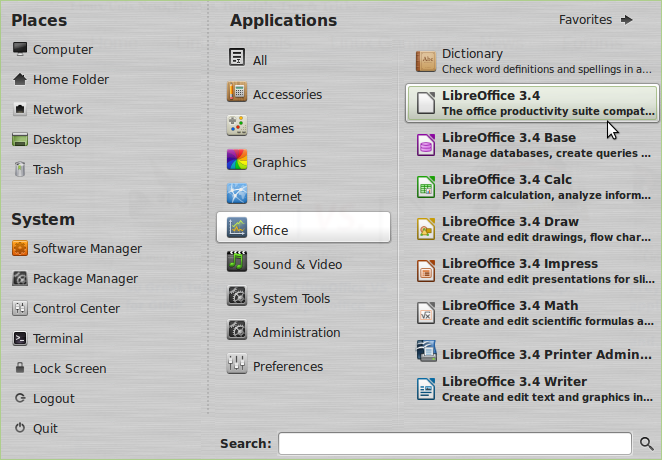
Task: Click the Graphics color wheel icon
Action: pyautogui.click(x=237, y=160)
